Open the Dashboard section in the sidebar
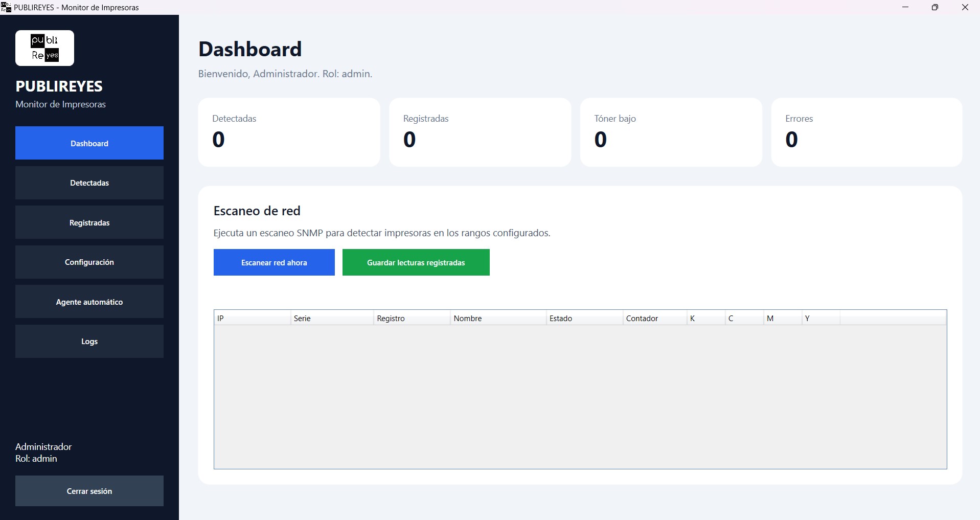The image size is (980, 520). tap(89, 143)
